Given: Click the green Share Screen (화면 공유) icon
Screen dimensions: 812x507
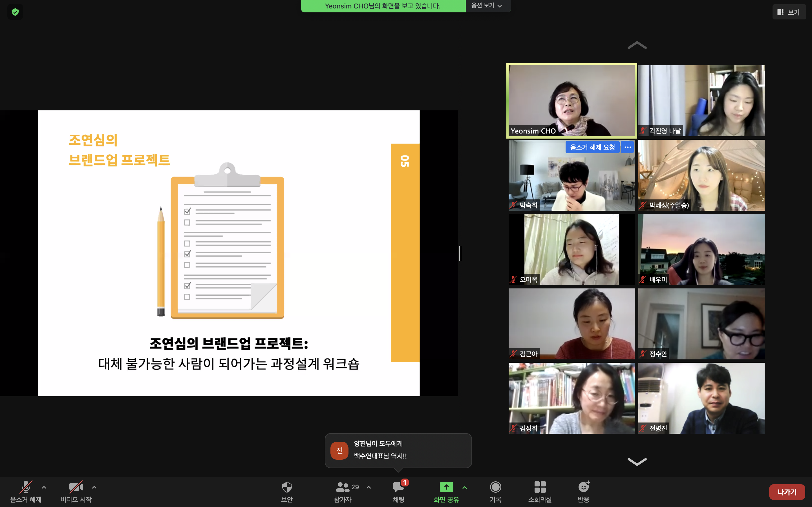Looking at the screenshot, I should point(446,487).
